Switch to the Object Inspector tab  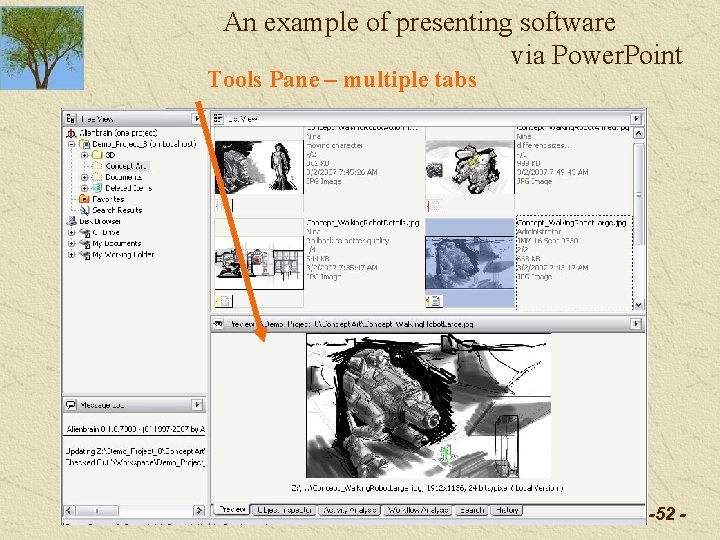pyautogui.click(x=284, y=510)
